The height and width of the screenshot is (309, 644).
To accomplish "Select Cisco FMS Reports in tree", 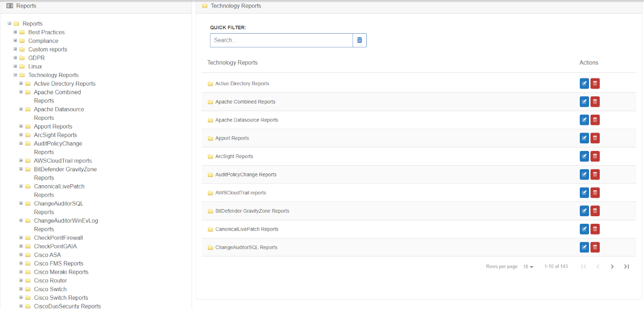I will [x=59, y=264].
